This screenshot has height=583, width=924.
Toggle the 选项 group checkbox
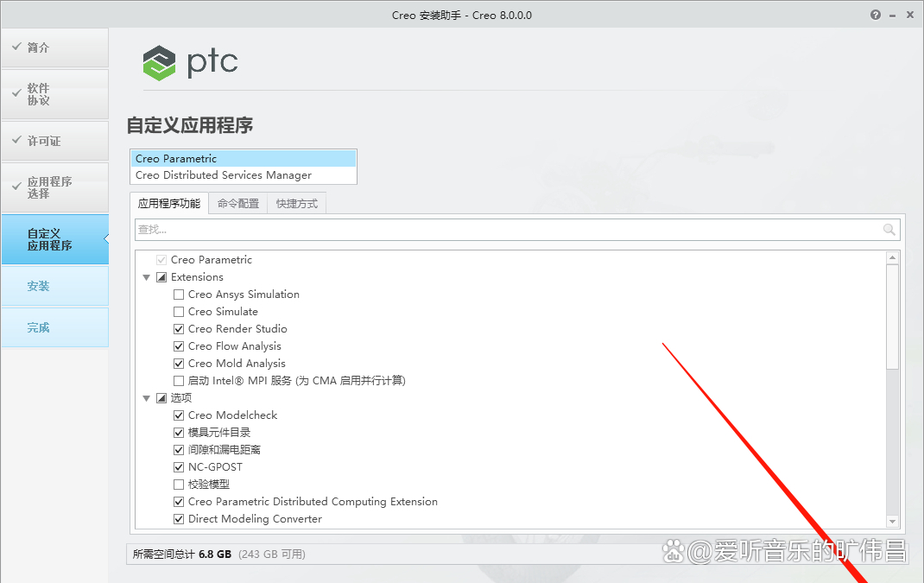pyautogui.click(x=161, y=398)
